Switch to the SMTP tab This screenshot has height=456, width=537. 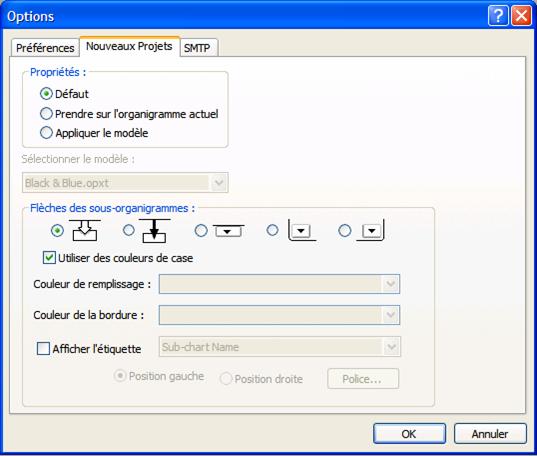[x=198, y=48]
